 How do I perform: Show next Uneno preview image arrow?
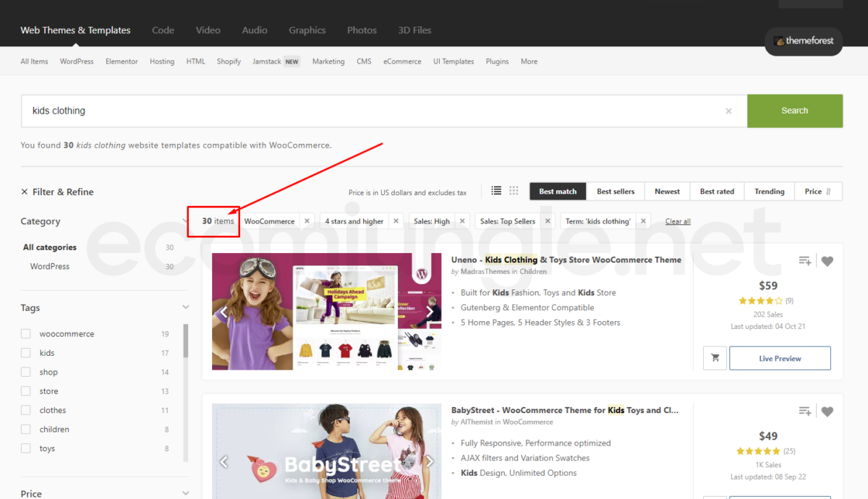(430, 312)
